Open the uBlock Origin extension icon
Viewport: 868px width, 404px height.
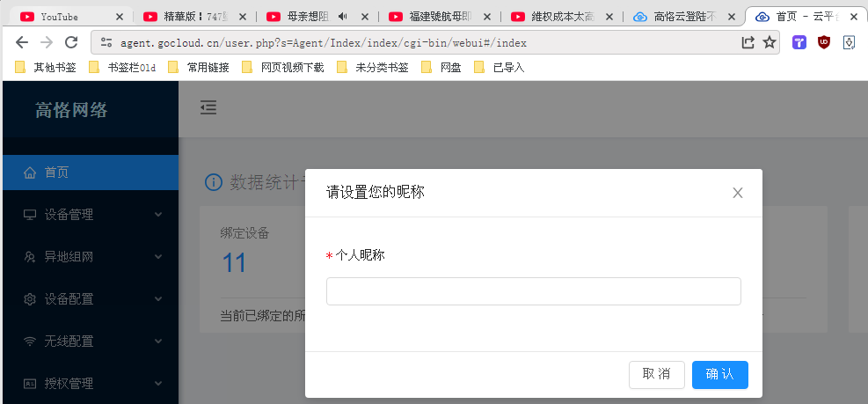[824, 42]
